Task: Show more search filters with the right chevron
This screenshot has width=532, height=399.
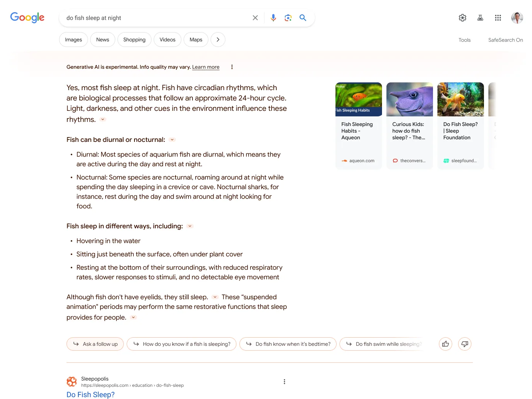Action: (x=218, y=40)
